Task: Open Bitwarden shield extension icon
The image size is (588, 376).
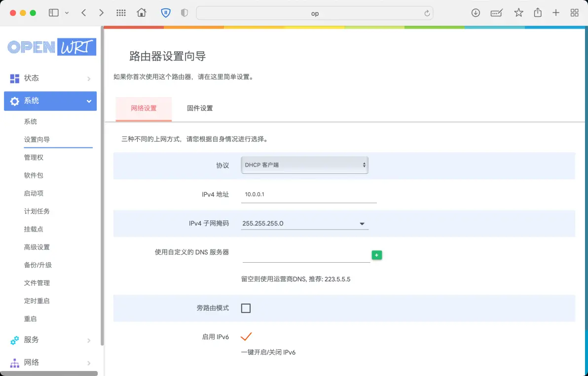Action: point(165,13)
